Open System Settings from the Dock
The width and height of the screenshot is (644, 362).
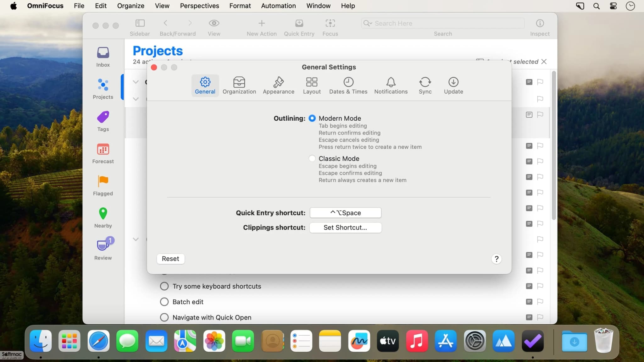475,341
